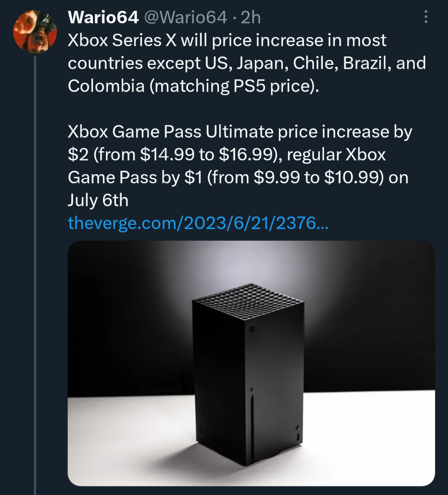Click the Xbox logo power button on console
Viewport: 448px width, 495px height.
click(x=252, y=330)
